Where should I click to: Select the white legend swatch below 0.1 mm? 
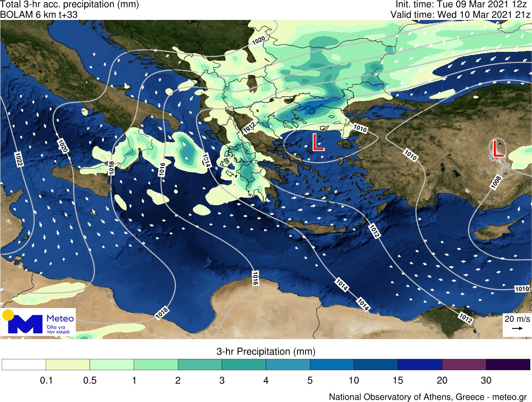click(24, 364)
